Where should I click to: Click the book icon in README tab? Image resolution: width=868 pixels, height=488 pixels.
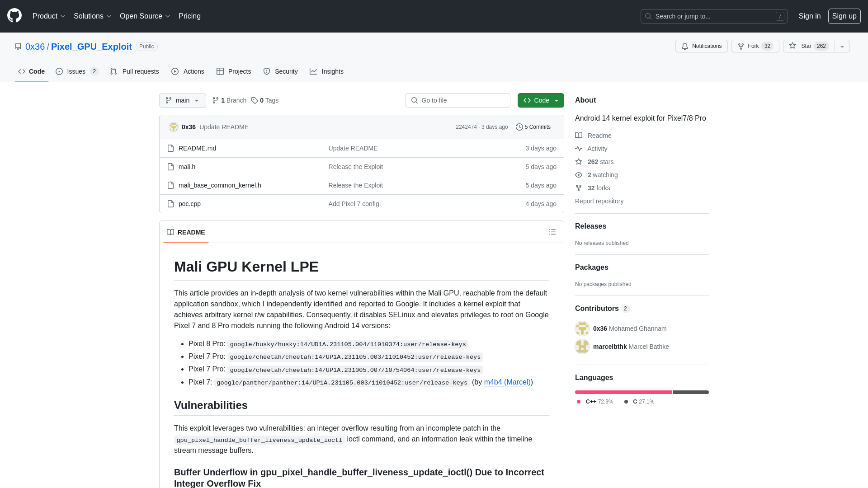170,232
